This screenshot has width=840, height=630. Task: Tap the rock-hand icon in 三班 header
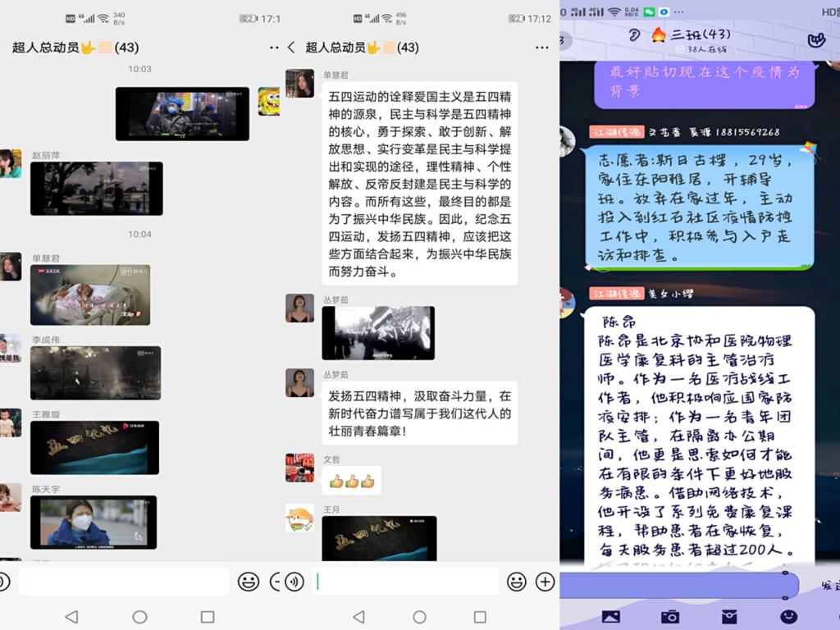click(815, 39)
